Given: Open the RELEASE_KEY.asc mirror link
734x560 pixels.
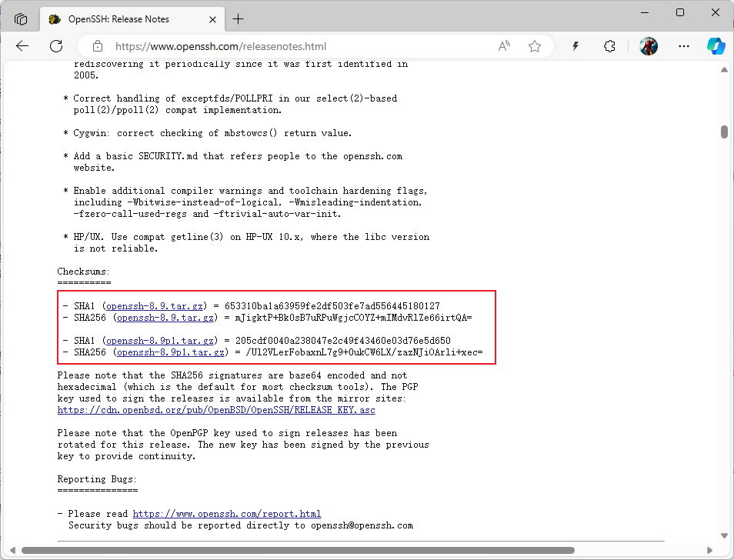Looking at the screenshot, I should tap(216, 410).
